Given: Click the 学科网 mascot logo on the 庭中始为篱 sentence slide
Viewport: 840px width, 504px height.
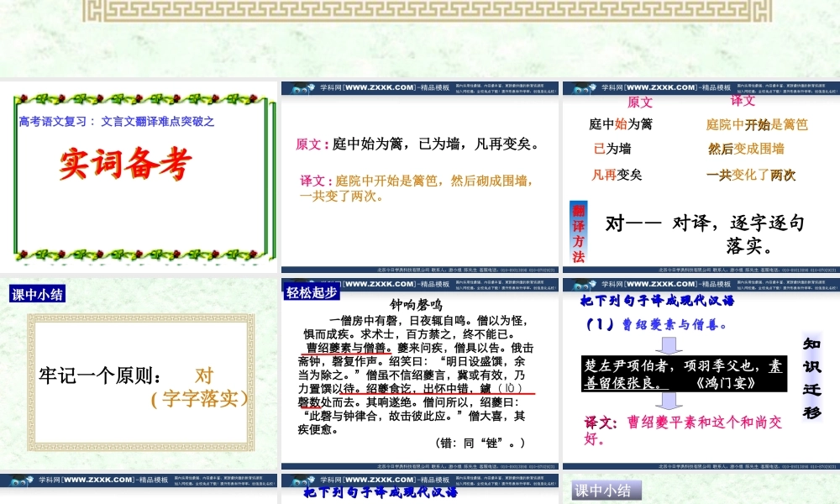Looking at the screenshot, I should pos(302,88).
